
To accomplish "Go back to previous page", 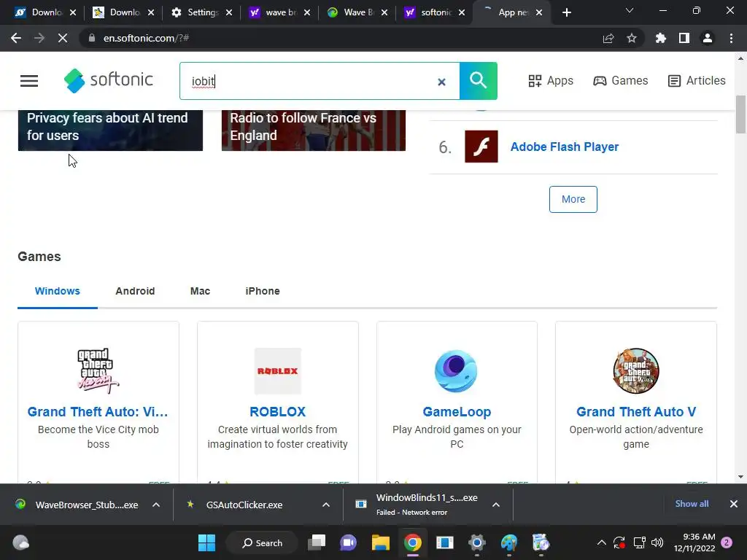I will [x=16, y=38].
